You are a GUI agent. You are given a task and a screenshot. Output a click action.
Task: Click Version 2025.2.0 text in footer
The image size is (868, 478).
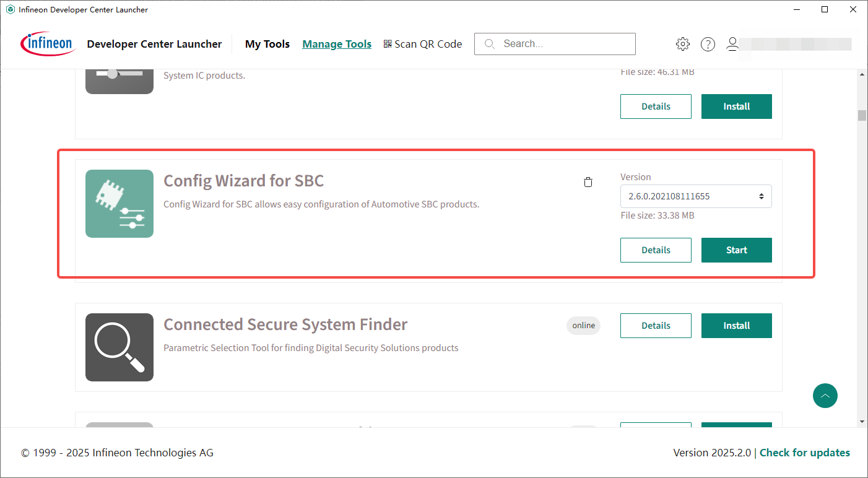[x=712, y=453]
